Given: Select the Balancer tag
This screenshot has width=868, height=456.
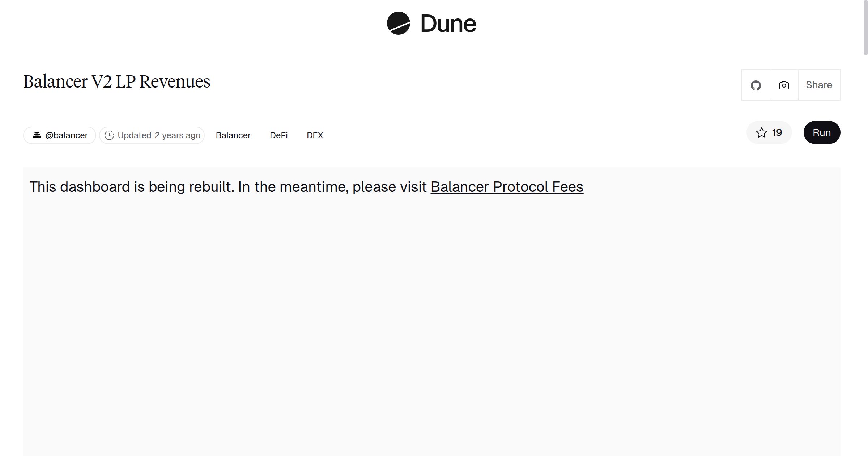Looking at the screenshot, I should tap(233, 135).
